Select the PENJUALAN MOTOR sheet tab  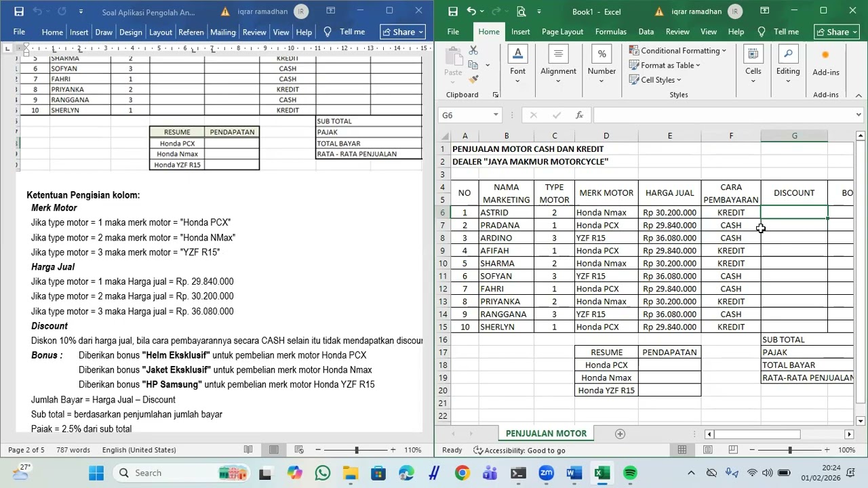546,434
